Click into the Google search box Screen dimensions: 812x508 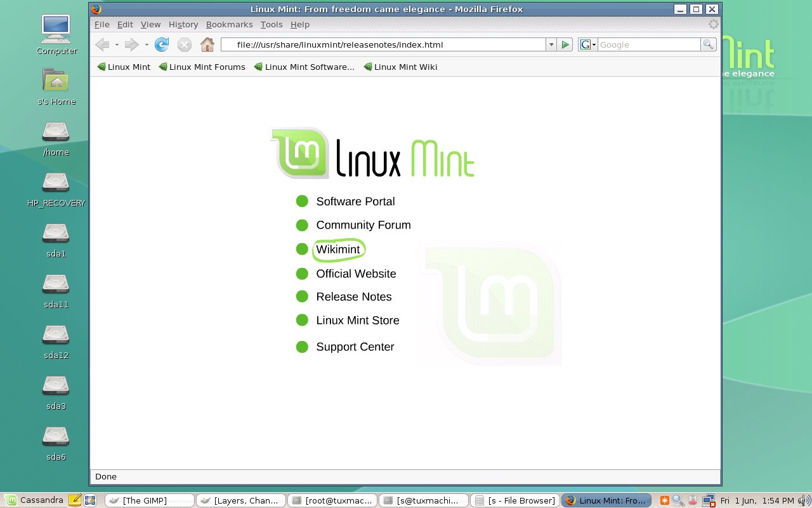tap(649, 44)
